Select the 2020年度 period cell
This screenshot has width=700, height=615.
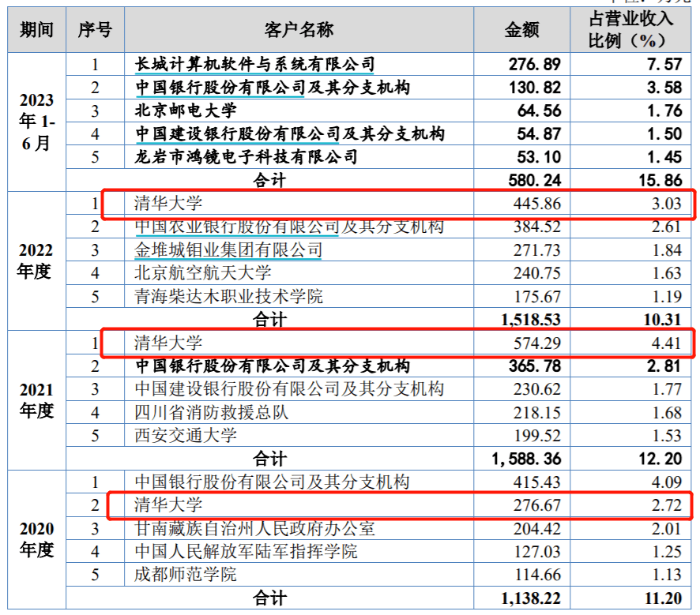pos(36,540)
